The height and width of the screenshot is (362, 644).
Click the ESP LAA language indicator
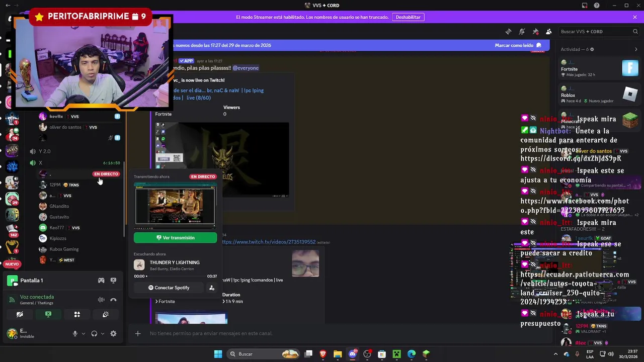click(x=590, y=354)
